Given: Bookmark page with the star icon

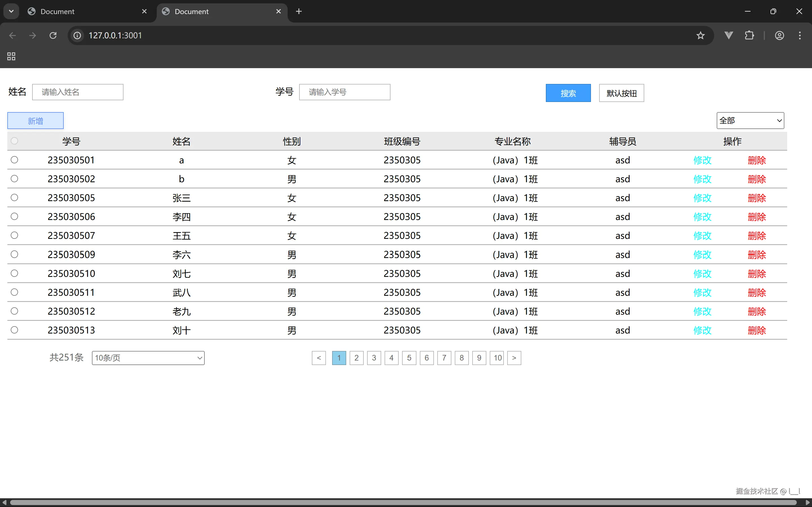Looking at the screenshot, I should [700, 35].
